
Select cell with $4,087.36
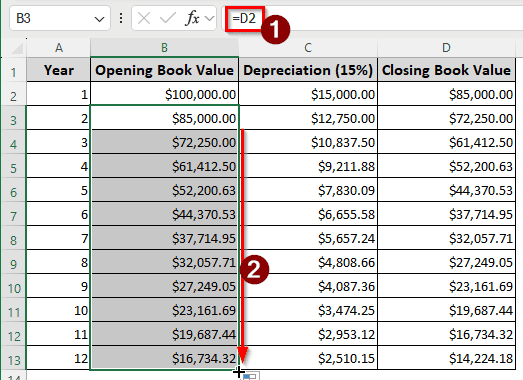coord(308,286)
